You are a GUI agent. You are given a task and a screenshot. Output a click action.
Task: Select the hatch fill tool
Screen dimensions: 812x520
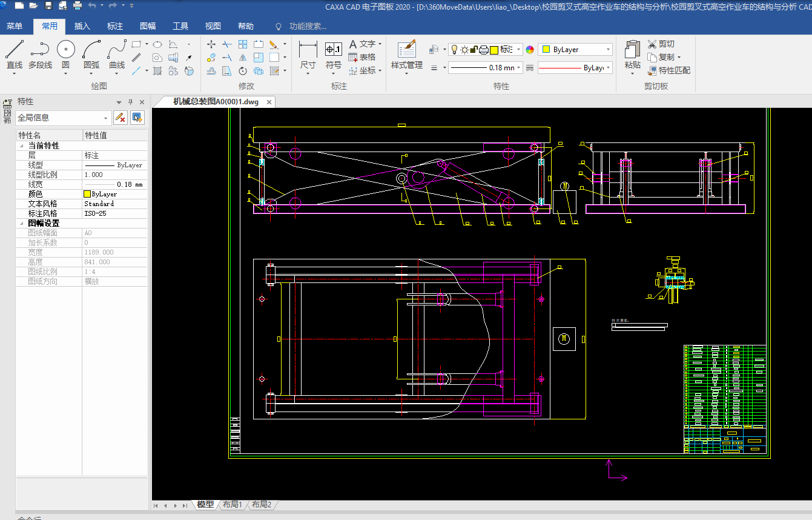pos(157,71)
